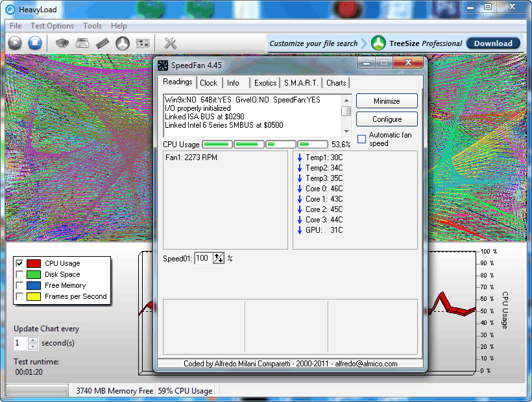
Task: Open the Test Options menu
Action: 52,26
